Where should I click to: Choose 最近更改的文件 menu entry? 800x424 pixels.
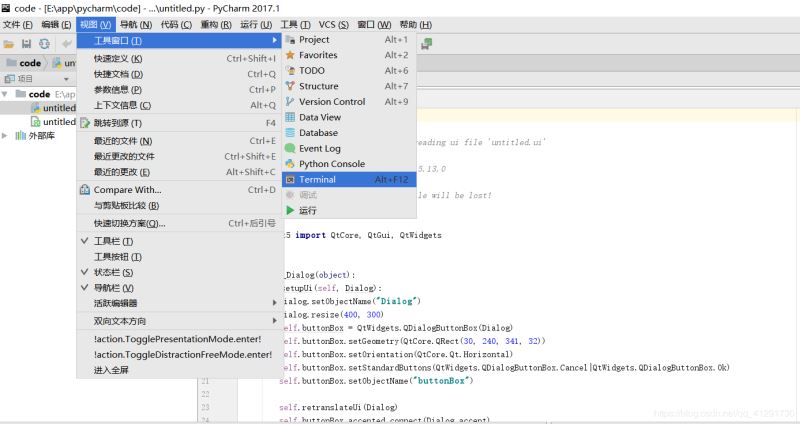180,157
